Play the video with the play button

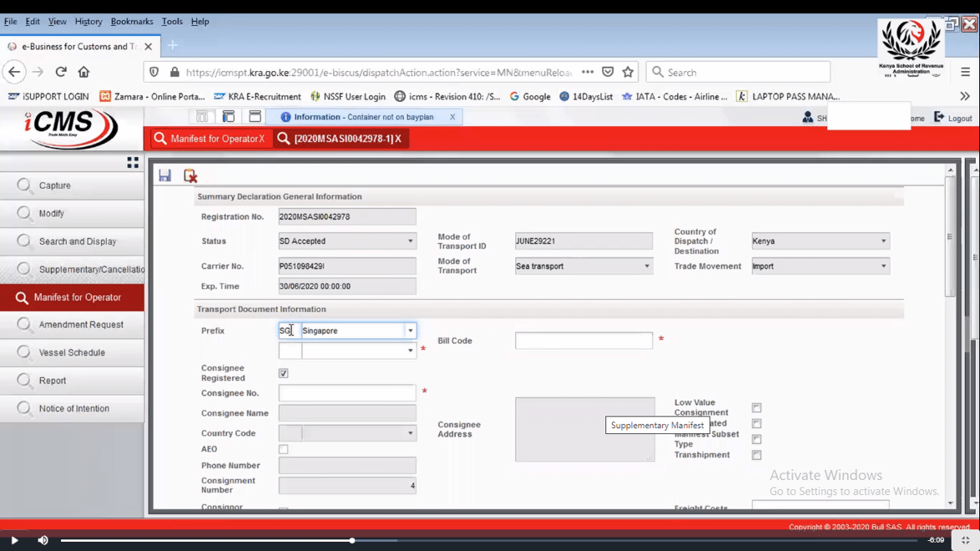(14, 540)
